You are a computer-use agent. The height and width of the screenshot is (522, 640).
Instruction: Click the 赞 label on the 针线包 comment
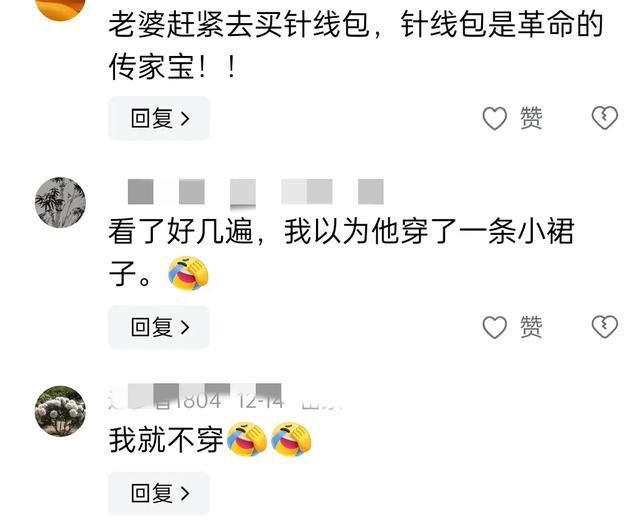[531, 118]
